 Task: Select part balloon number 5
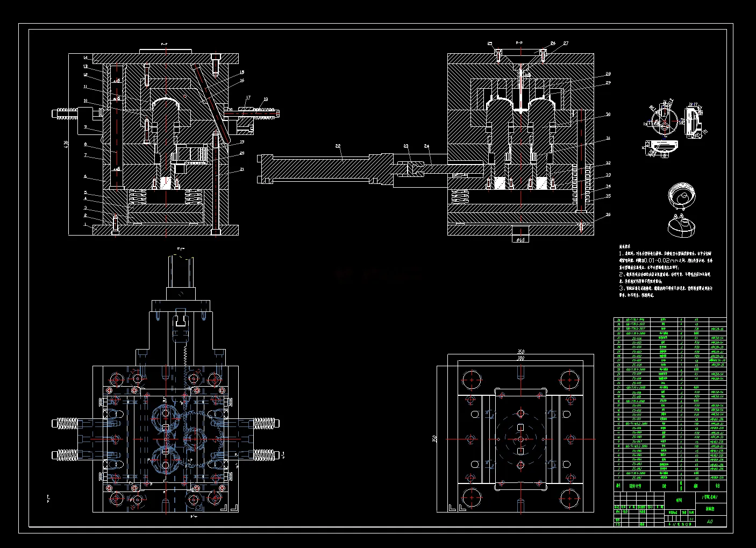coord(85,192)
